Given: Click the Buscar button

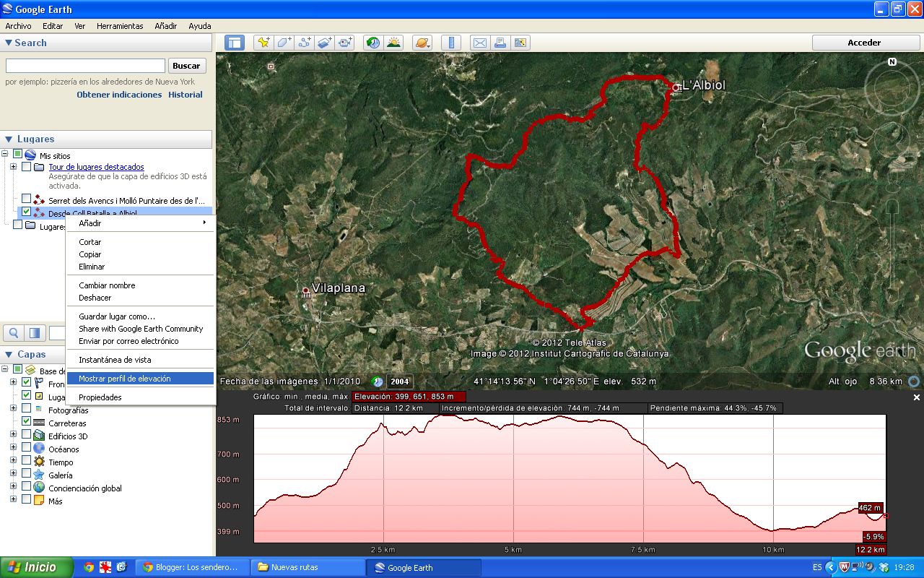Looking at the screenshot, I should [x=187, y=66].
